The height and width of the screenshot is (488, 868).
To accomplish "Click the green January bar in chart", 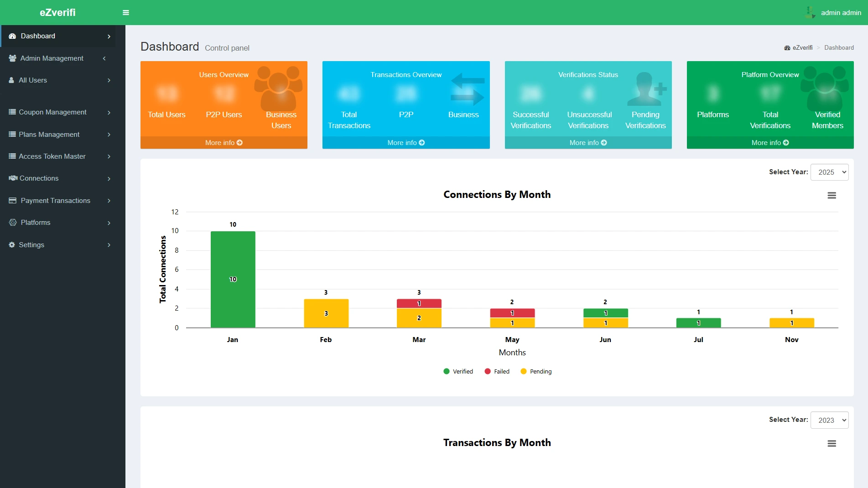I will click(233, 280).
